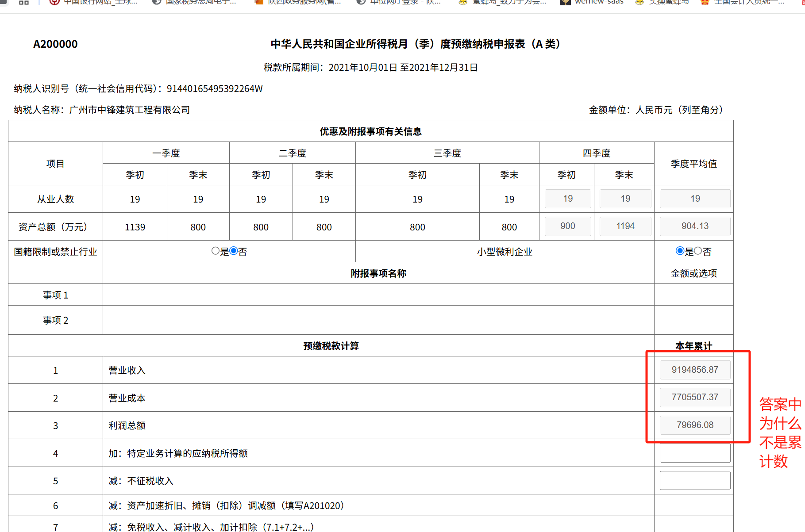Click the 营业成本 amount field 7705507.37
The width and height of the screenshot is (805, 532).
(x=695, y=397)
